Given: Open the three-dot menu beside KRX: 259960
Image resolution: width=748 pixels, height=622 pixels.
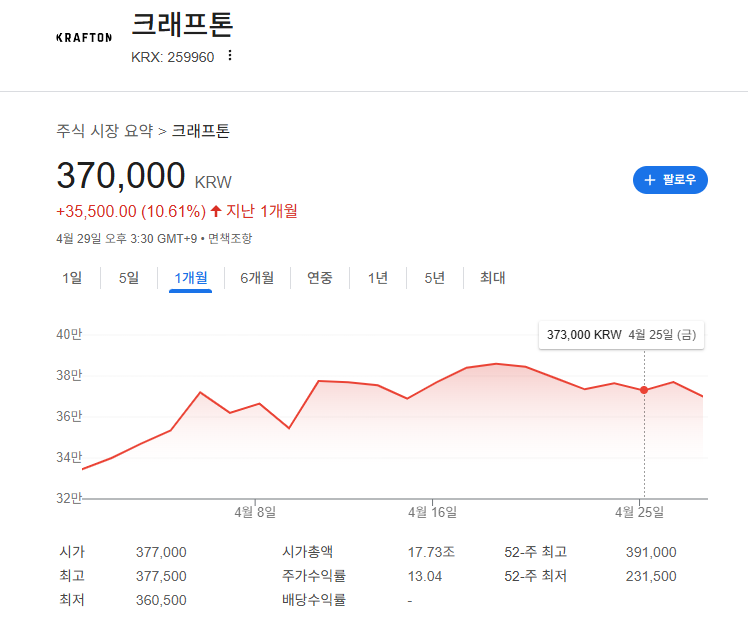Looking at the screenshot, I should coord(230,55).
